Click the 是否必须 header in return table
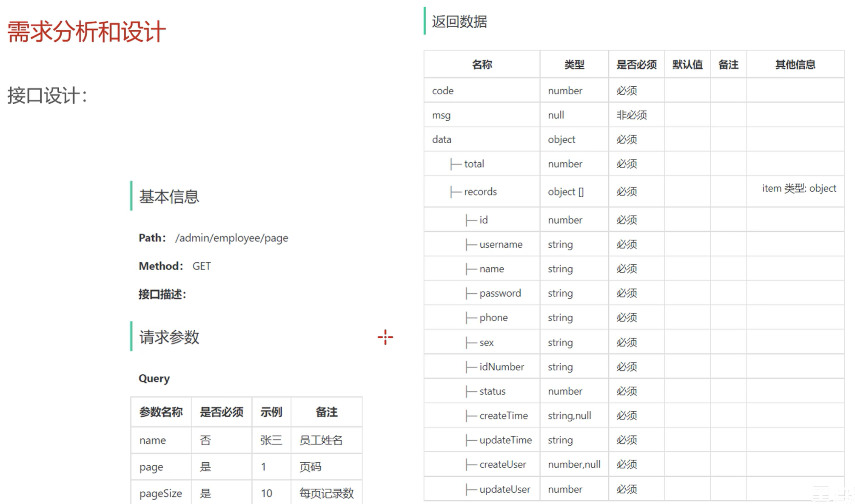 click(x=636, y=65)
